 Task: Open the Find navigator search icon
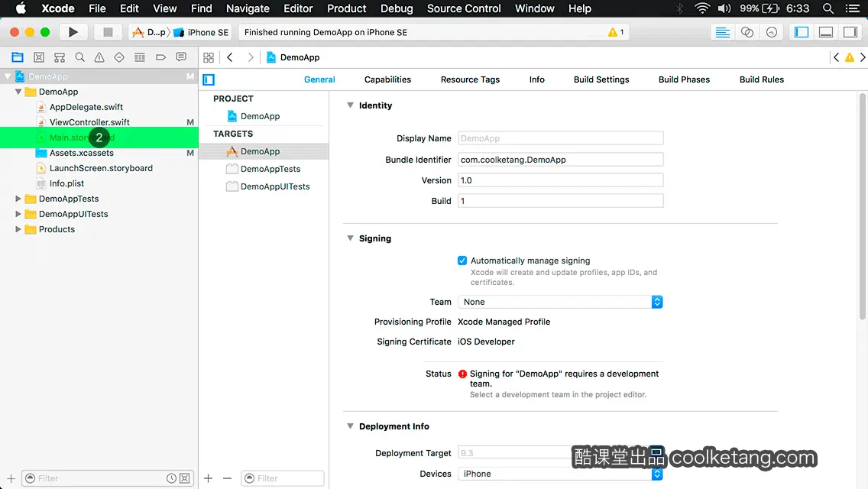(79, 57)
